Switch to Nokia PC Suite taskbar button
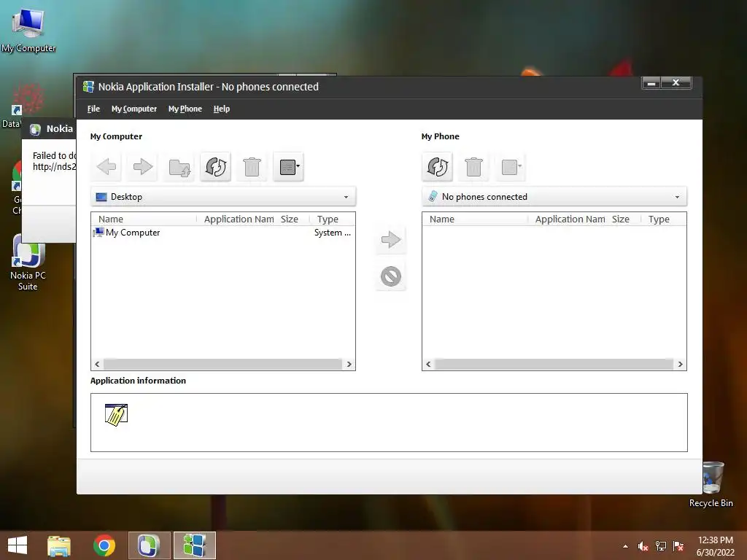 149,545
